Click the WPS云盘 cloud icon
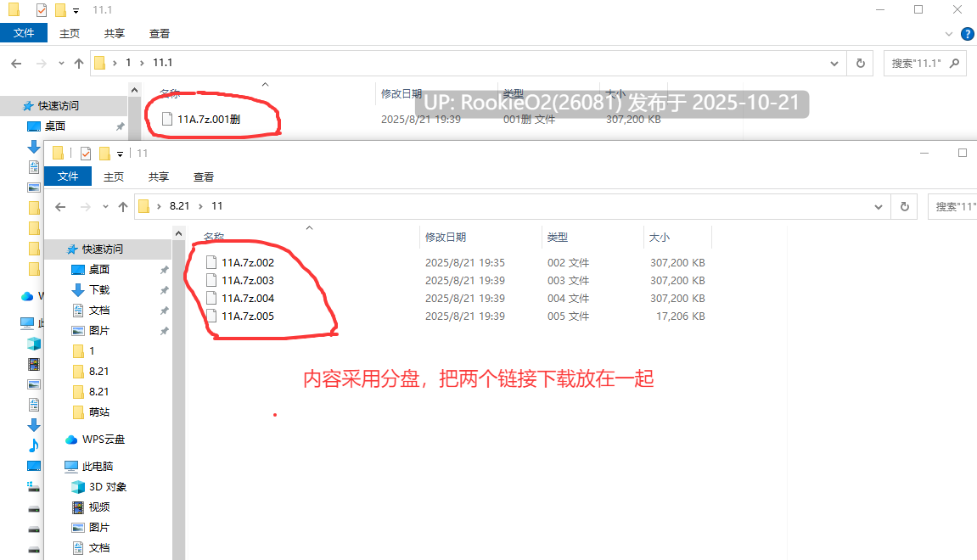 (x=71, y=440)
